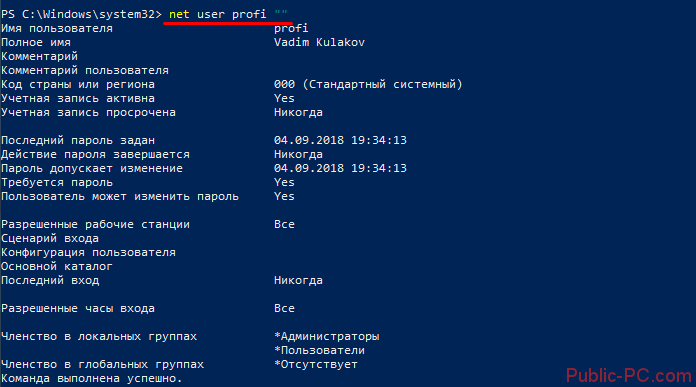
Task: Click the 'Последний пароль задан' date value
Action: tap(340, 140)
